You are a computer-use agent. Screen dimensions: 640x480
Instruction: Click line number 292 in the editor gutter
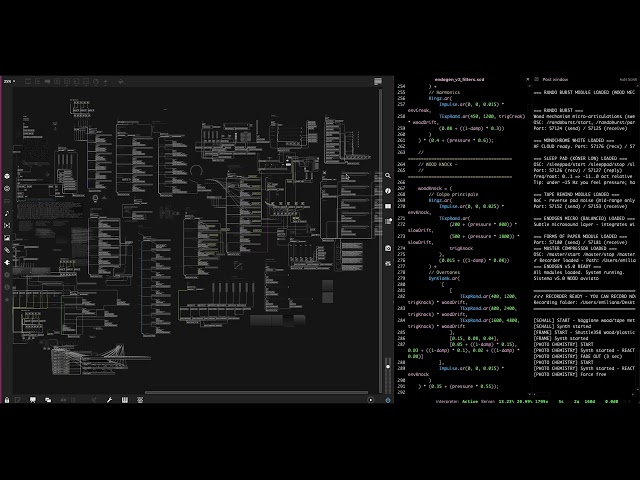point(401,392)
